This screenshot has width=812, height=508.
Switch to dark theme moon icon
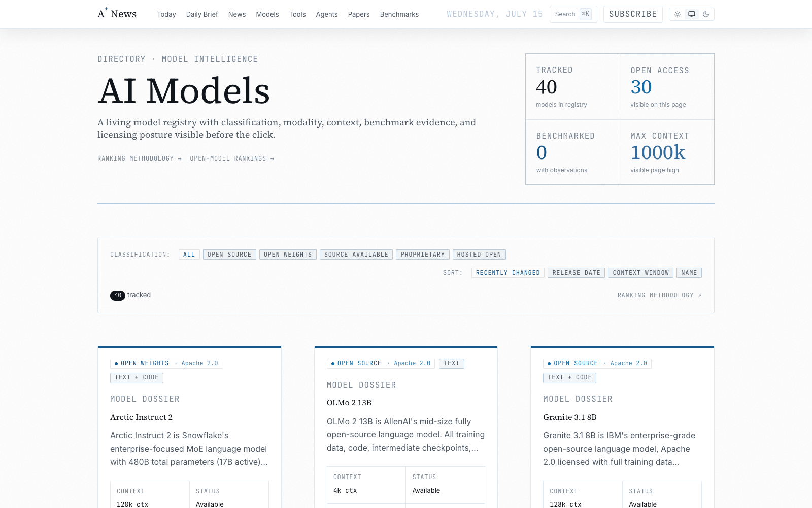pyautogui.click(x=706, y=14)
